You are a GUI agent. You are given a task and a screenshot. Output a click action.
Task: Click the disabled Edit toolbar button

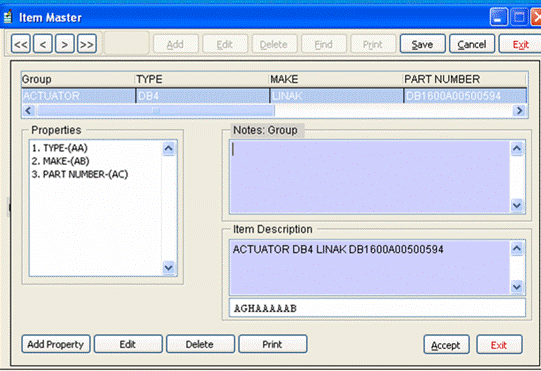(x=225, y=44)
